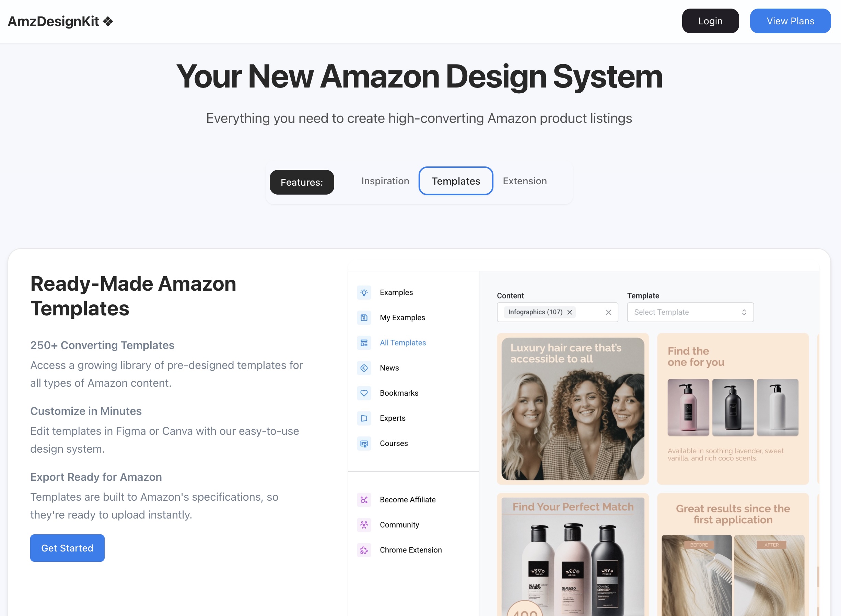Open the Select Template dropdown
This screenshot has width=841, height=616.
[688, 312]
